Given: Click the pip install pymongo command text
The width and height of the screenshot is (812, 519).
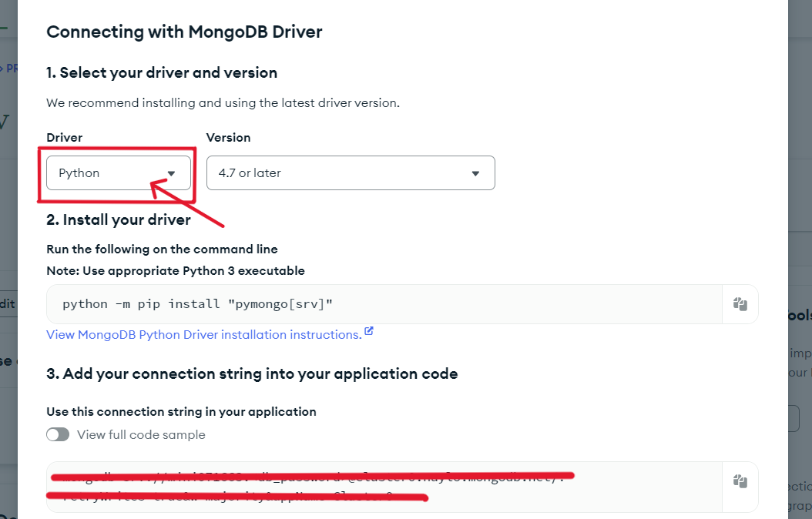Looking at the screenshot, I should click(x=197, y=303).
